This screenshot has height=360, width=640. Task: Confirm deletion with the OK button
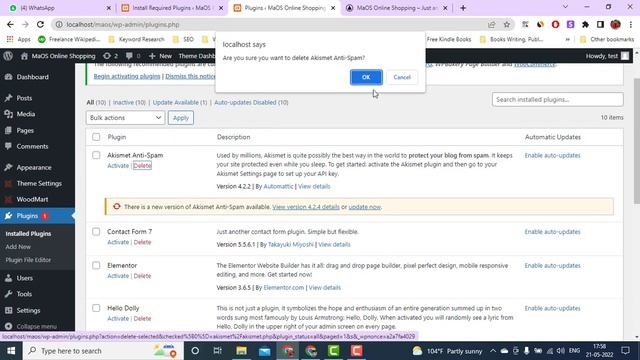tap(366, 77)
